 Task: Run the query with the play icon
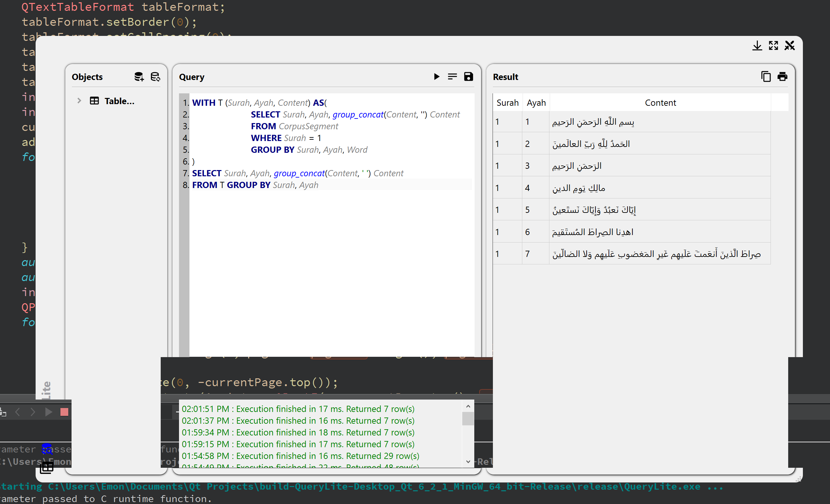(436, 77)
